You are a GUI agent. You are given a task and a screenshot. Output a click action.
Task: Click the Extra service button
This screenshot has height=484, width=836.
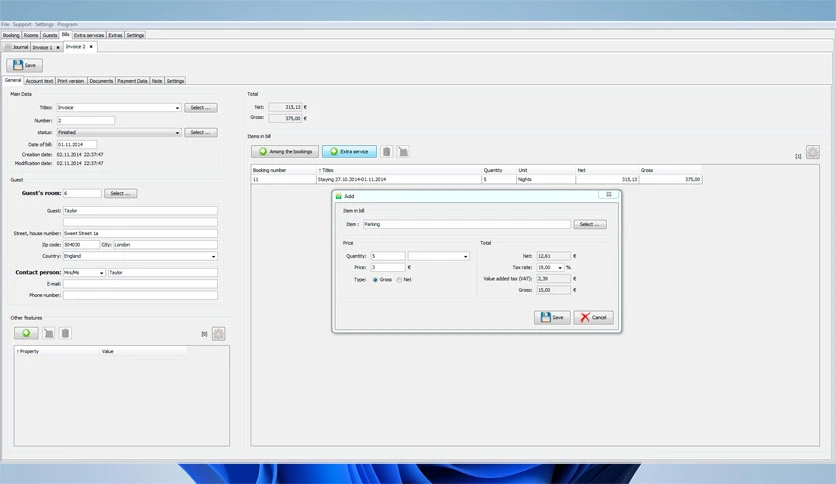click(x=349, y=152)
